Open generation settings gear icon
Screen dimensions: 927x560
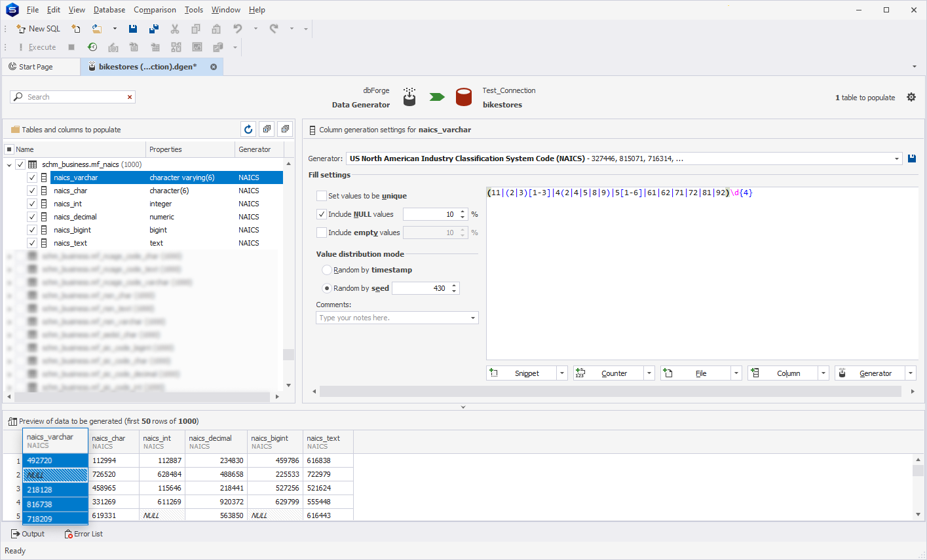(x=911, y=97)
